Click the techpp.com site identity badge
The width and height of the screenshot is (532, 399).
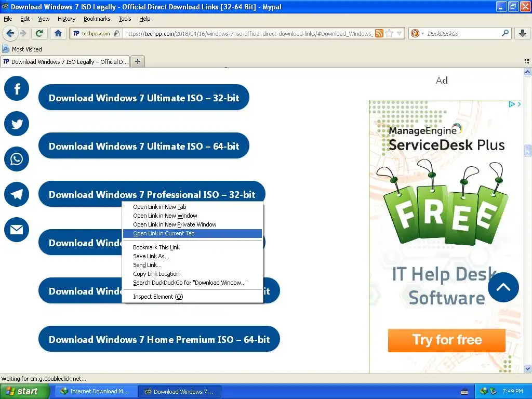pyautogui.click(x=96, y=33)
